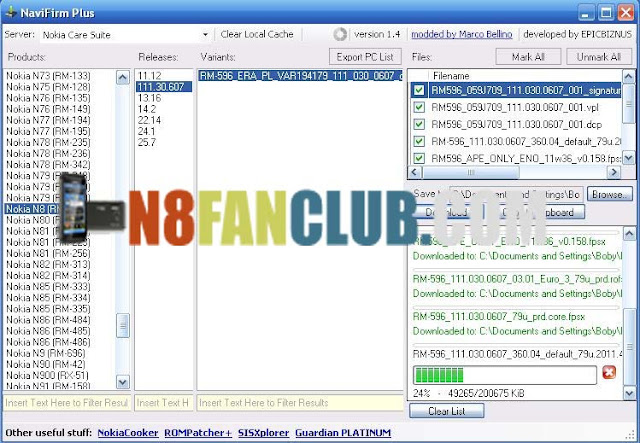This screenshot has width=640, height=443.
Task: Click the RM-596_111.030.0607_03.01_Euro_3_79u_prd log entry
Action: point(517,279)
